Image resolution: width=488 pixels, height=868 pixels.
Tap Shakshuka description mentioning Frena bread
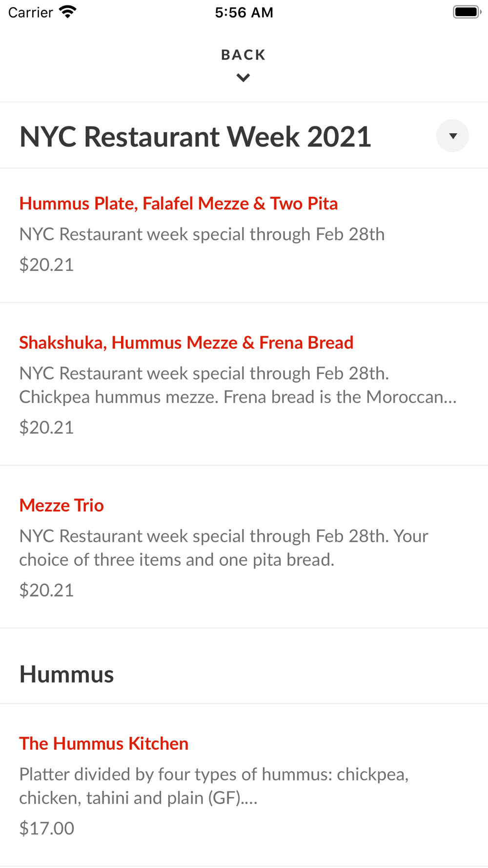[x=238, y=385]
